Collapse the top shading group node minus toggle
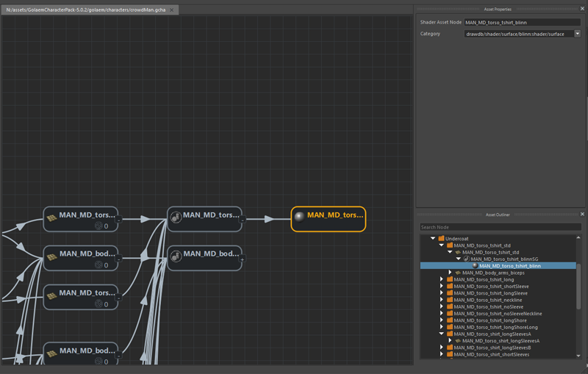The height and width of the screenshot is (374, 588). pyautogui.click(x=243, y=219)
